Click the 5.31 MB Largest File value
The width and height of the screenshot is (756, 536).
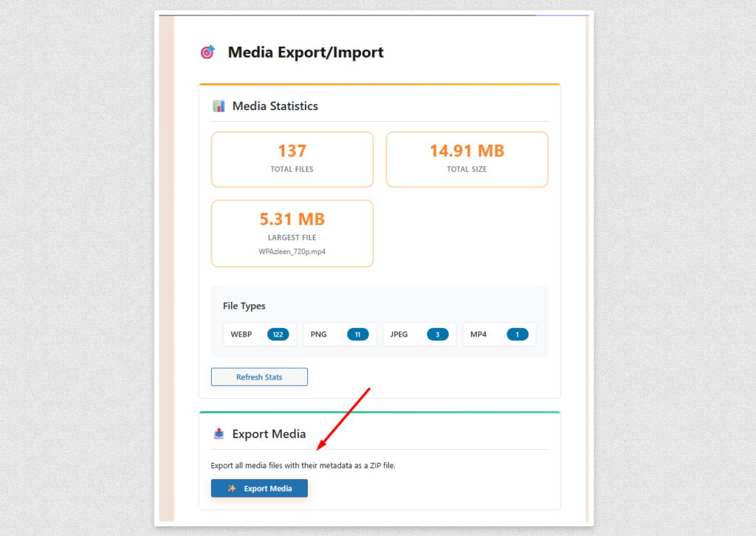coord(292,219)
